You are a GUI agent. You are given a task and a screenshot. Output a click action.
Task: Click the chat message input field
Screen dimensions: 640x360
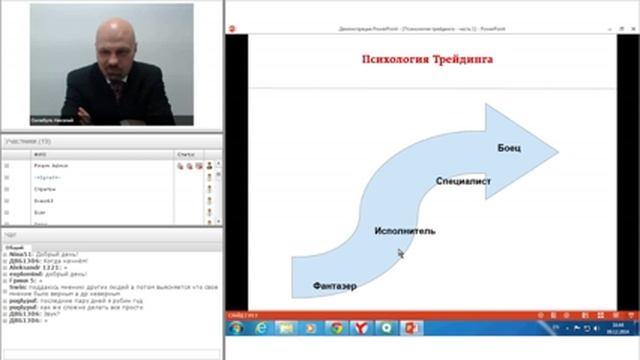click(x=112, y=354)
